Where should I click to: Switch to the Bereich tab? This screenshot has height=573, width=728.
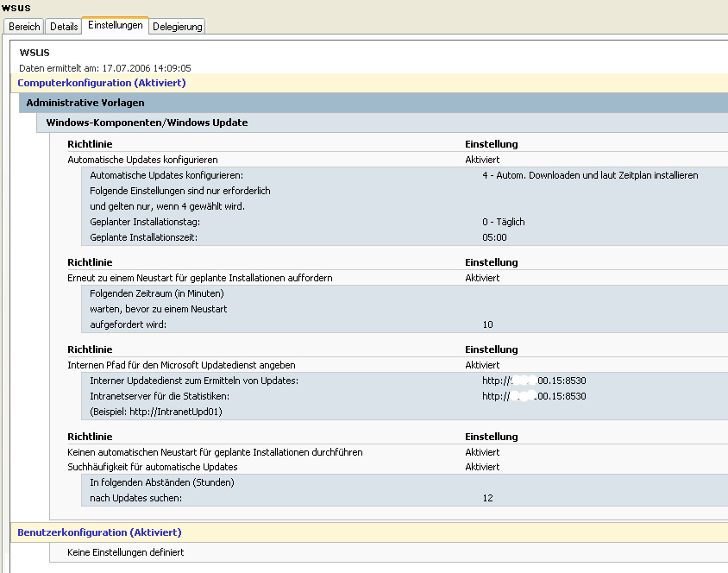(x=24, y=27)
